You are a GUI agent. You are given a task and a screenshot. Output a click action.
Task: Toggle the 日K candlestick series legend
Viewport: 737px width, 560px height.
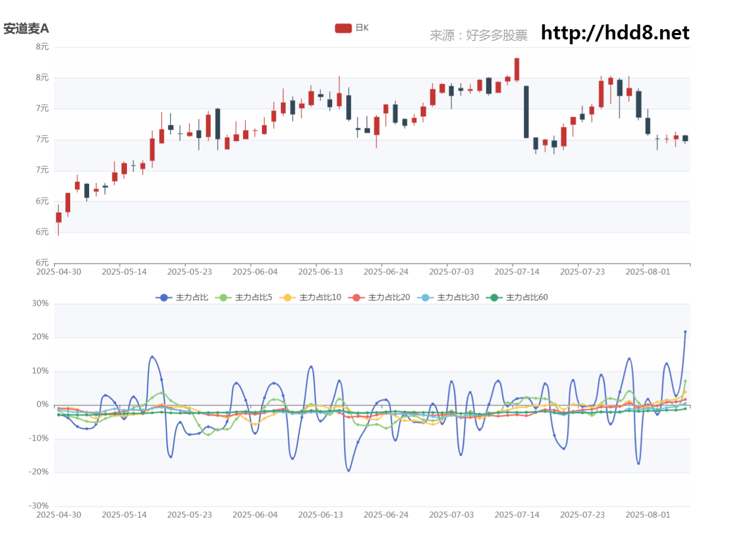coord(351,28)
